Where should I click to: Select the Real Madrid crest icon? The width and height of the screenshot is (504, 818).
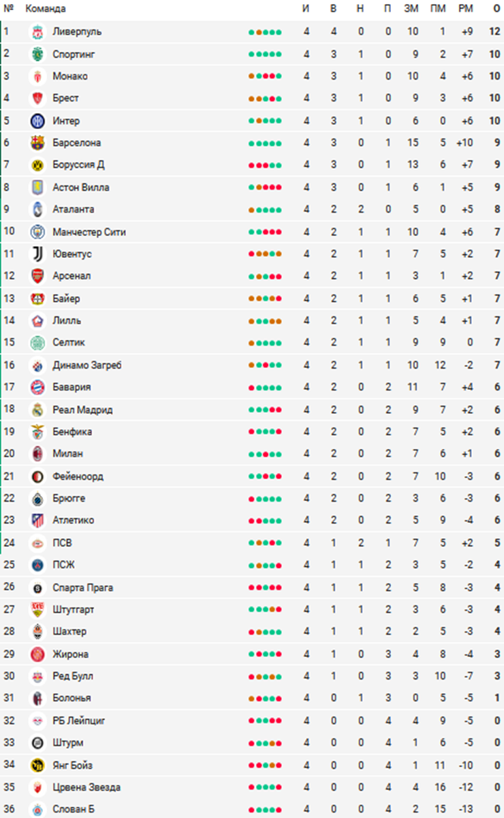click(x=37, y=410)
